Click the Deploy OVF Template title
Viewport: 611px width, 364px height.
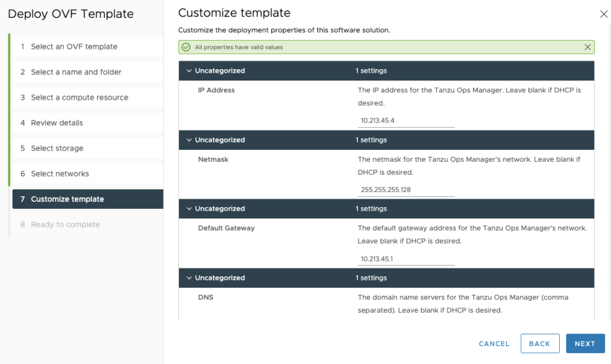[x=70, y=14]
